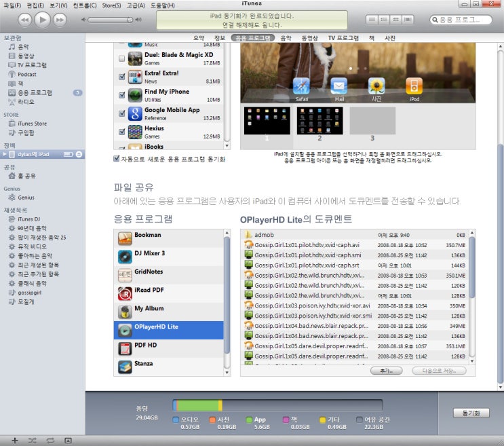Select home screen thumbnail 2
The width and height of the screenshot is (504, 446).
click(319, 121)
